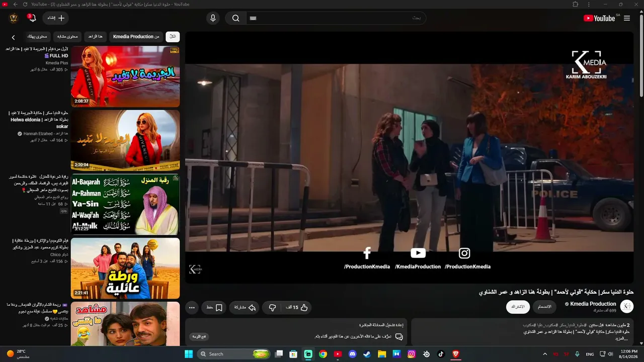This screenshot has height=362, width=644.
Task: Select the 'من Kmedia Production' chip
Action: (136, 37)
